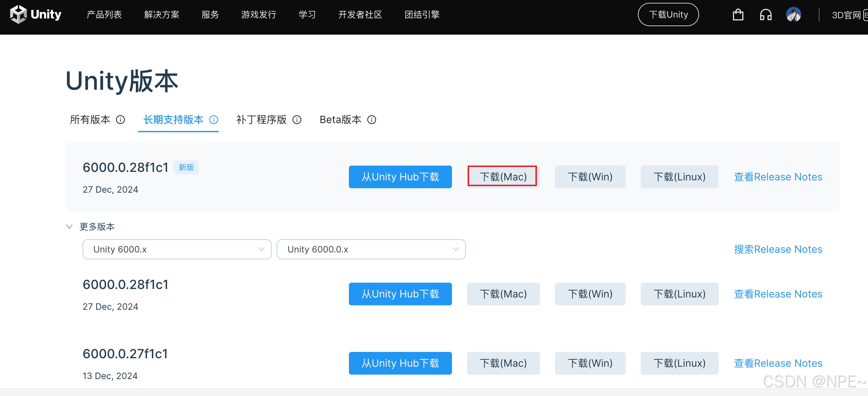This screenshot has width=868, height=396.
Task: Click 下载(Mac) in 27 Dec list row
Action: point(503,294)
